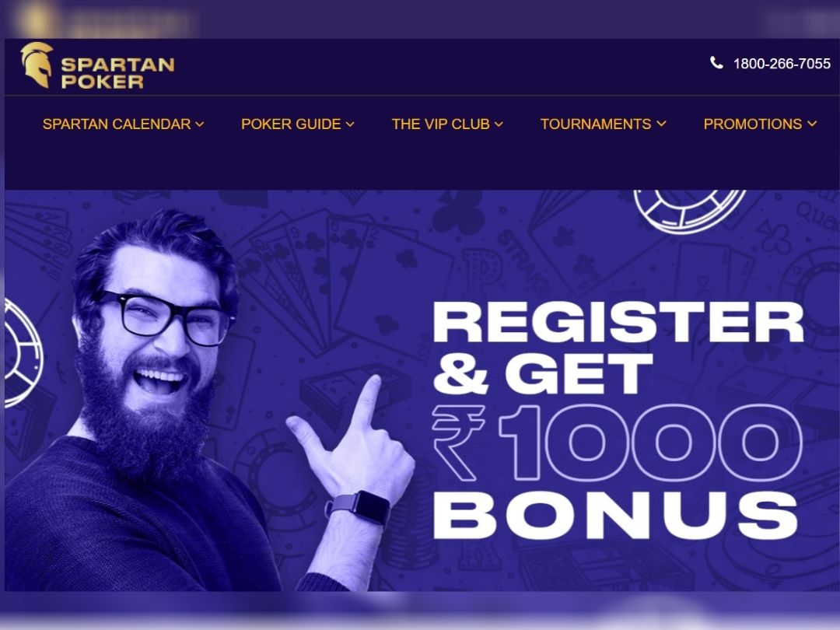This screenshot has width=840, height=630.
Task: Expand the chevron beside Spartan Calendar
Action: coord(200,124)
